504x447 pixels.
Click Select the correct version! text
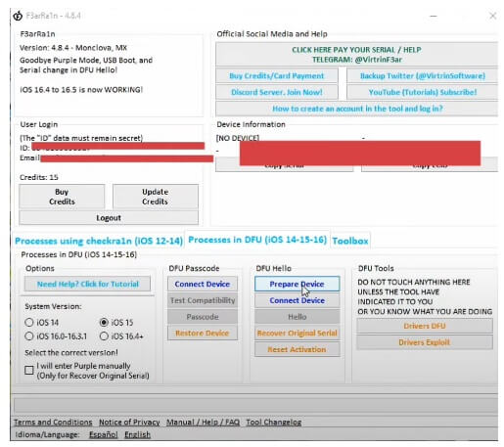tap(71, 353)
